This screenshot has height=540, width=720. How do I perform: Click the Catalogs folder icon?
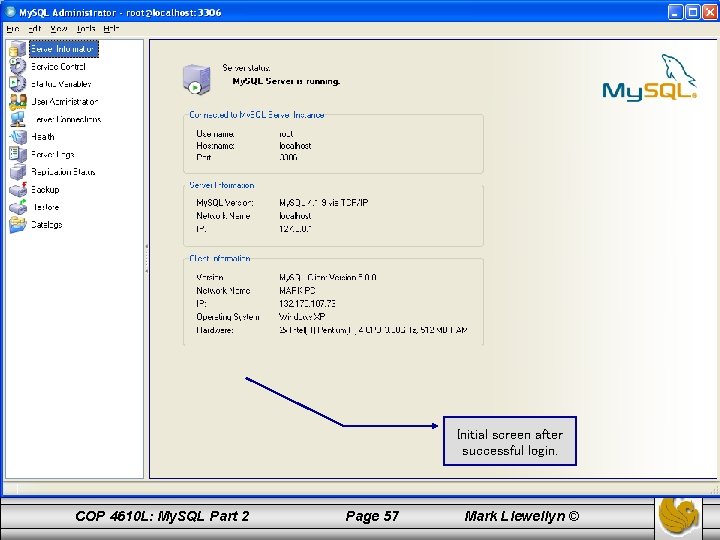tap(17, 224)
